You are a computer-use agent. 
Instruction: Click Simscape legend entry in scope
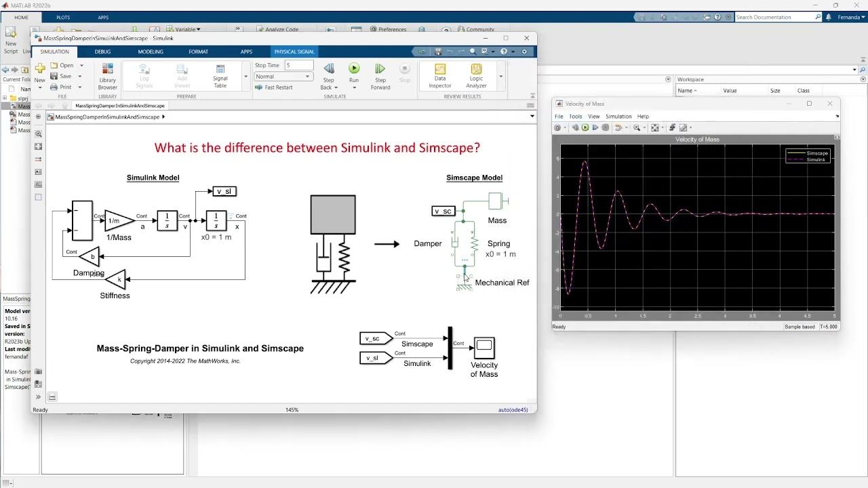pos(808,153)
